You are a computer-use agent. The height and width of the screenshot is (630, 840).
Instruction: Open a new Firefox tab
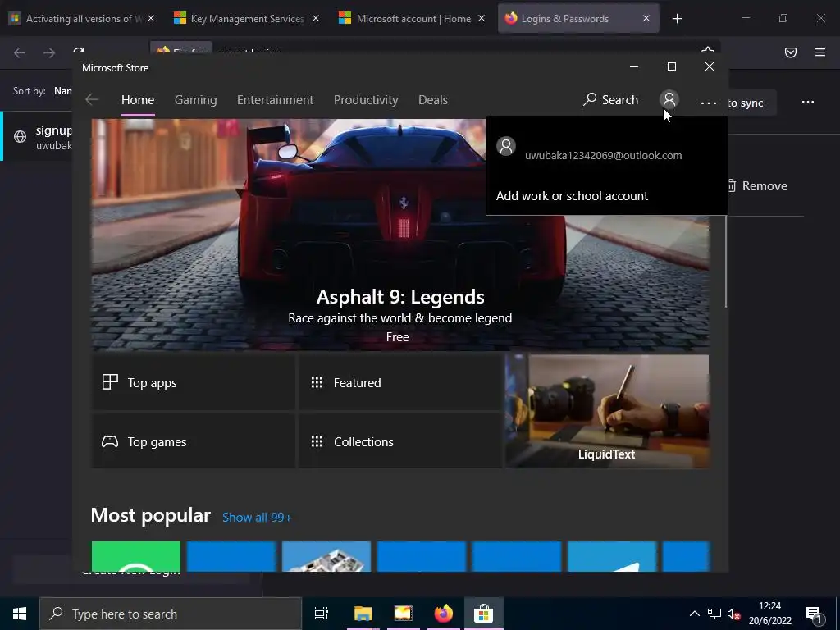click(677, 19)
